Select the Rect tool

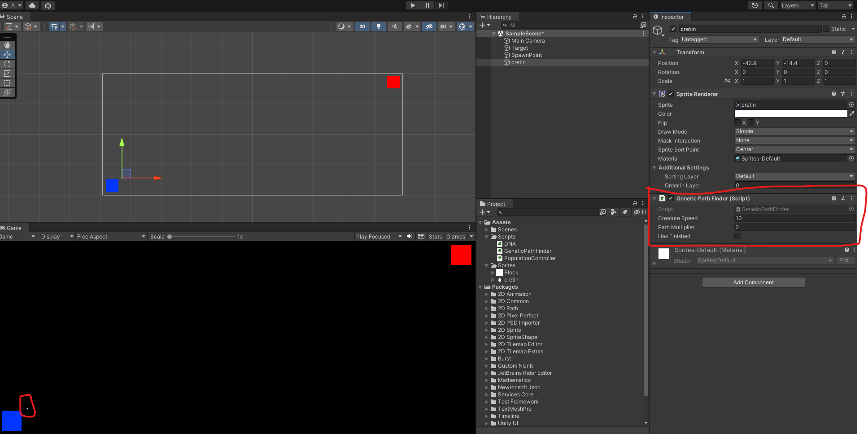[x=7, y=82]
